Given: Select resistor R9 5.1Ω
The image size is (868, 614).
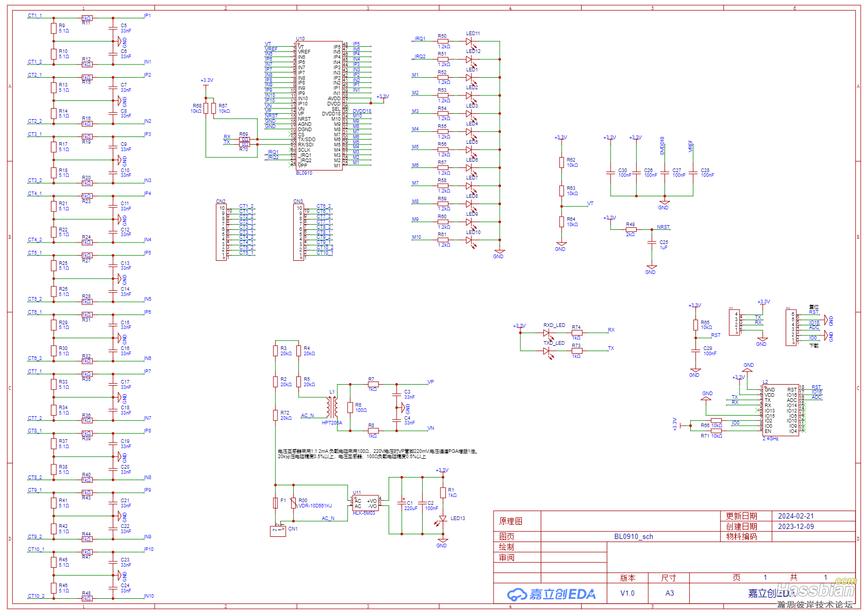Looking at the screenshot, I should click(x=53, y=28).
